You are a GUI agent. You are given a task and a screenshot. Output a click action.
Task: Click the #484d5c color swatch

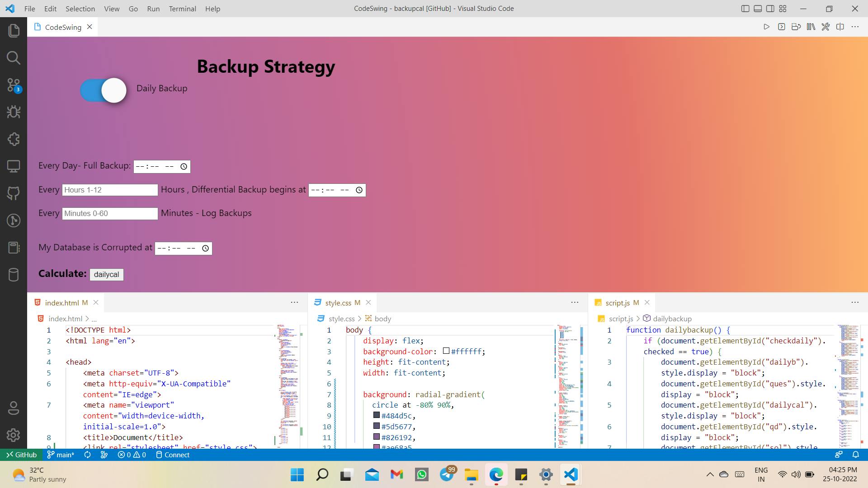(x=376, y=415)
